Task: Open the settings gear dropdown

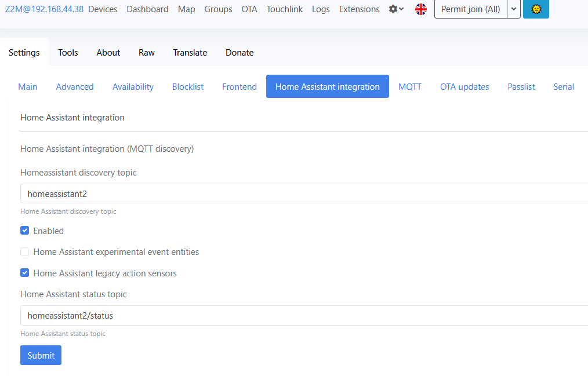Action: pyautogui.click(x=396, y=9)
